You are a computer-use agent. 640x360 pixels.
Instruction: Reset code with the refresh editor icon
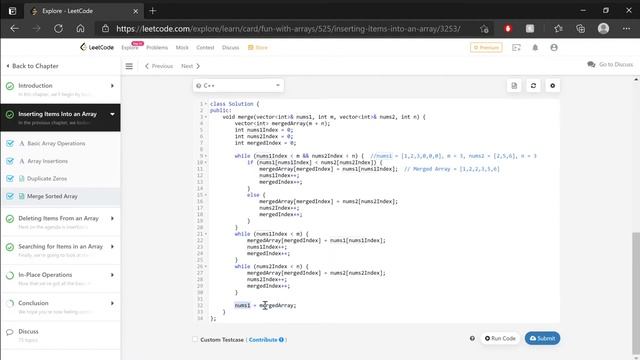(x=533, y=86)
